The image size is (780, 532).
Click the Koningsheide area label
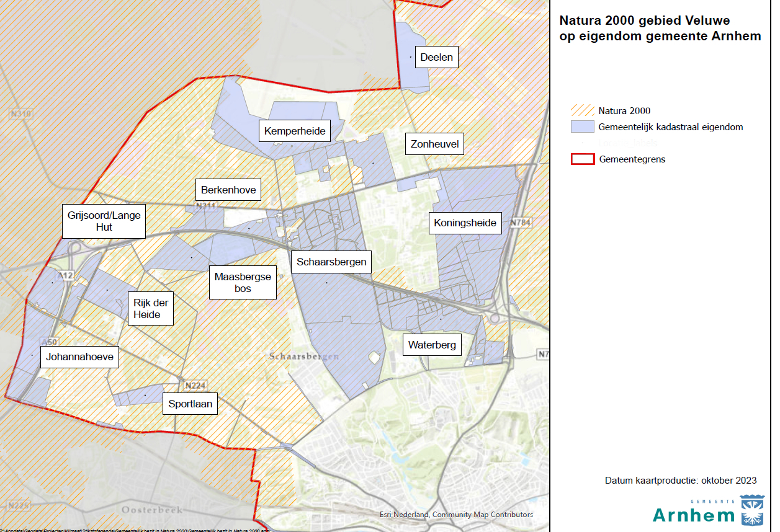click(x=465, y=223)
